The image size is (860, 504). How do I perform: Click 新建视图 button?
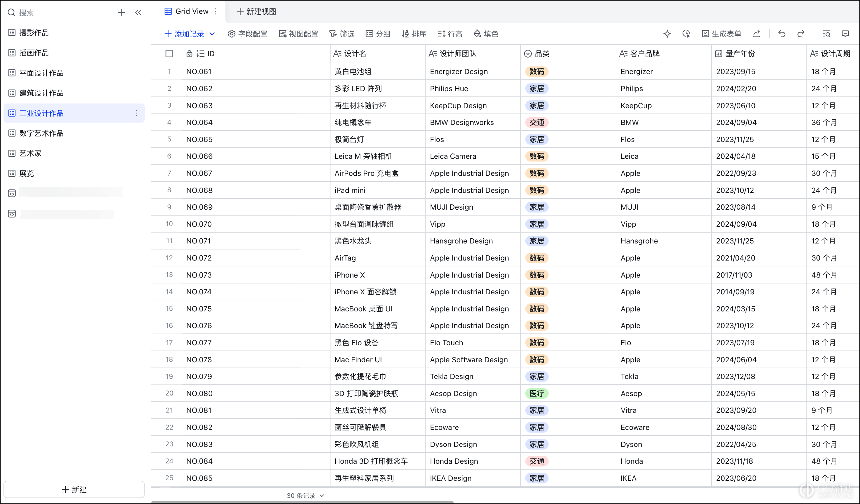(256, 11)
